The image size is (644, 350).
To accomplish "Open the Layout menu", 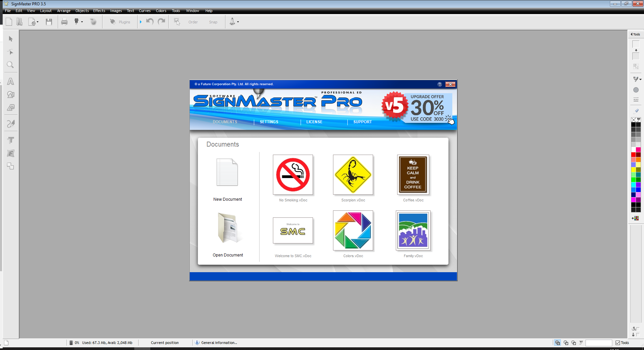I will click(46, 11).
